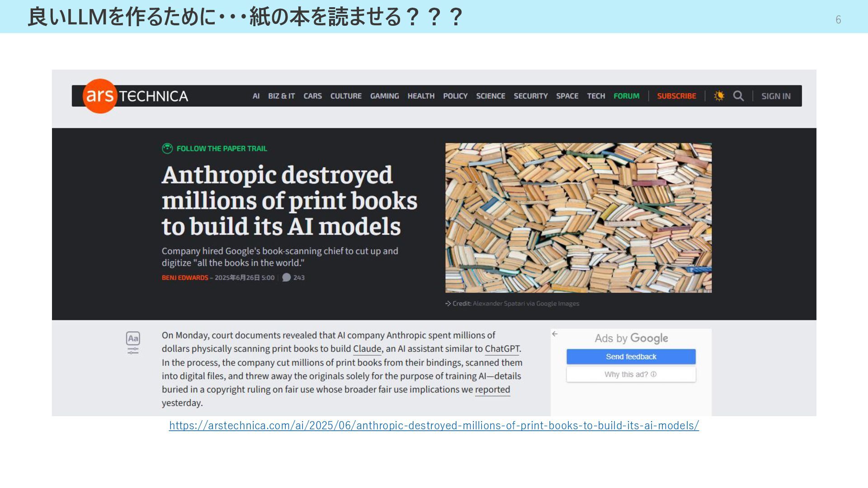Open the BIZ & IT nav section
This screenshot has width=868, height=488.
pos(281,96)
